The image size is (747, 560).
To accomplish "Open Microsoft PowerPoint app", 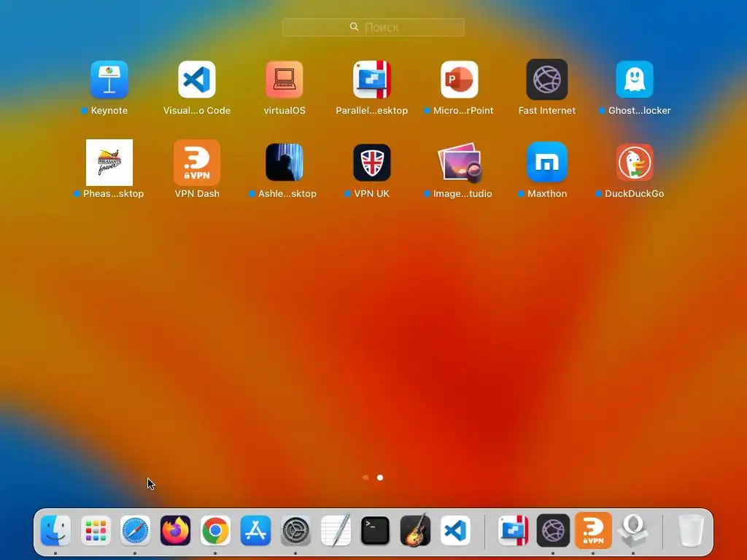I will [x=460, y=79].
